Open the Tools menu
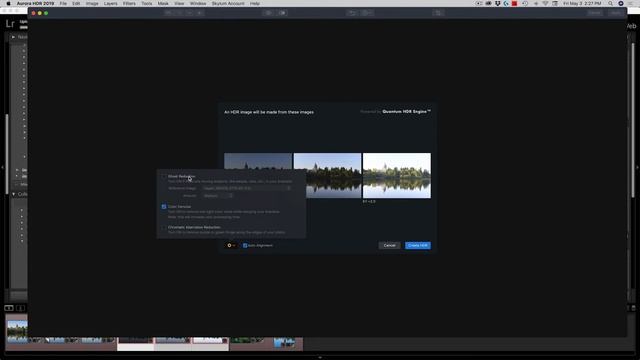This screenshot has width=640, height=360. click(147, 3)
